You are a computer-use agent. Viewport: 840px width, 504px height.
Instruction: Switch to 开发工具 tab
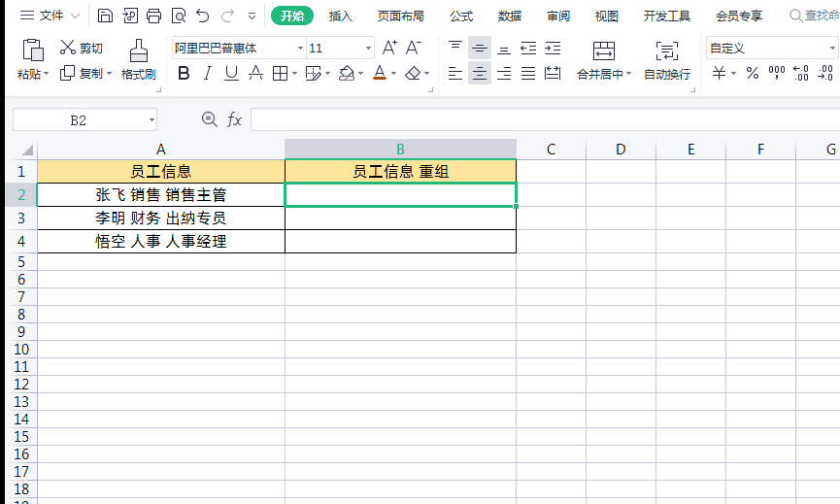click(667, 17)
